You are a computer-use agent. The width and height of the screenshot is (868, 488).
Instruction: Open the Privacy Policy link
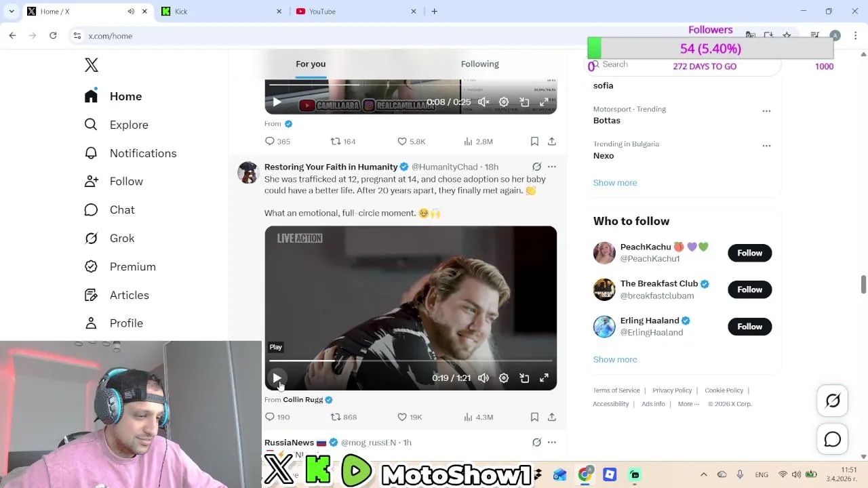point(672,390)
